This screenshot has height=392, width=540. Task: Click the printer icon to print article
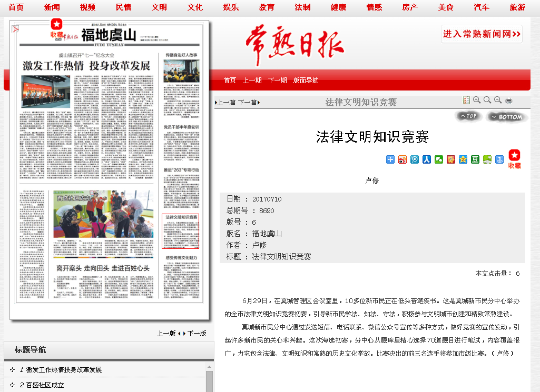(x=509, y=100)
